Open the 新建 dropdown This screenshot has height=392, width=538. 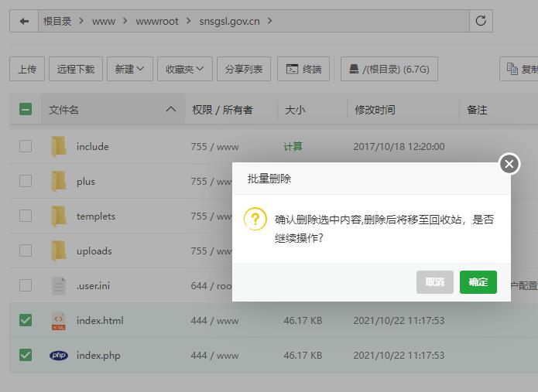click(x=130, y=69)
